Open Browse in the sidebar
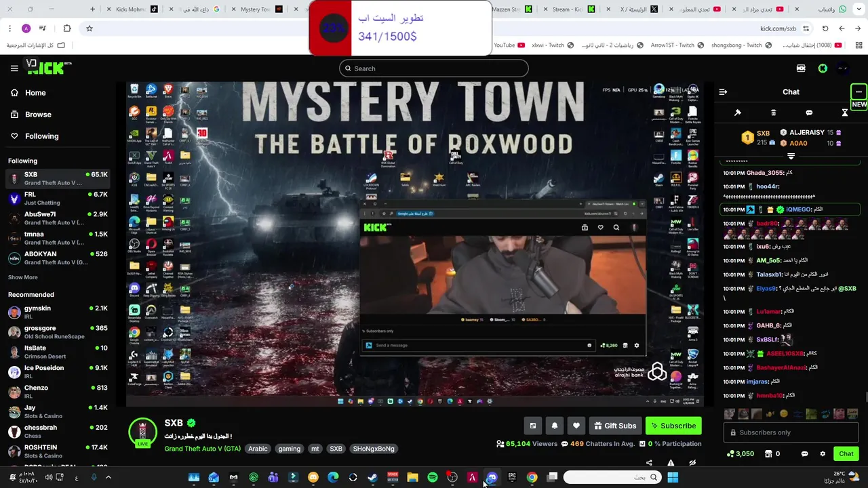Screen dimensions: 868x488 coord(38,115)
